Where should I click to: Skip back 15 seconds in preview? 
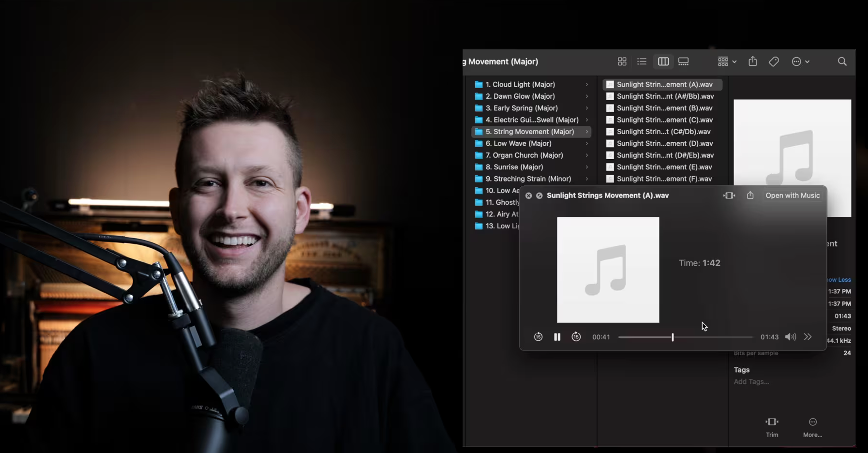[538, 337]
